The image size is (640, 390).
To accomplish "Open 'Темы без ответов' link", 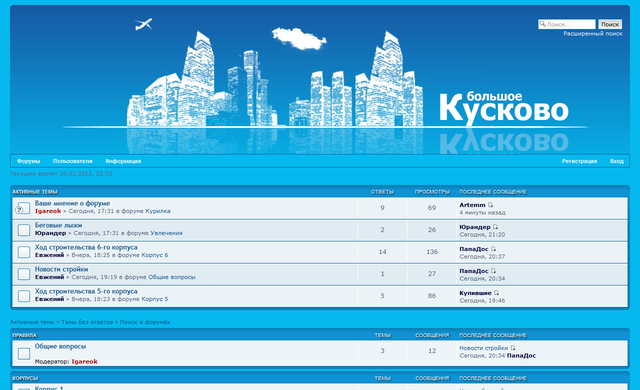I will coord(87,322).
